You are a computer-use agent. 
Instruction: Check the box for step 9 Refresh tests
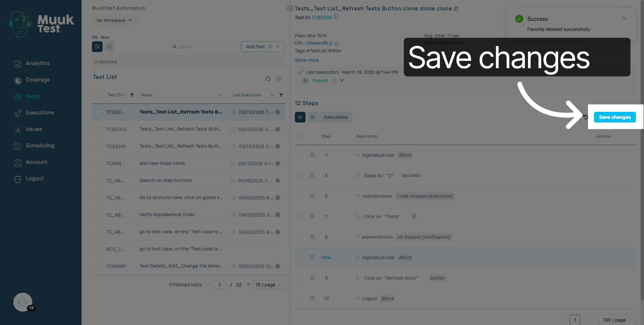pos(301,278)
